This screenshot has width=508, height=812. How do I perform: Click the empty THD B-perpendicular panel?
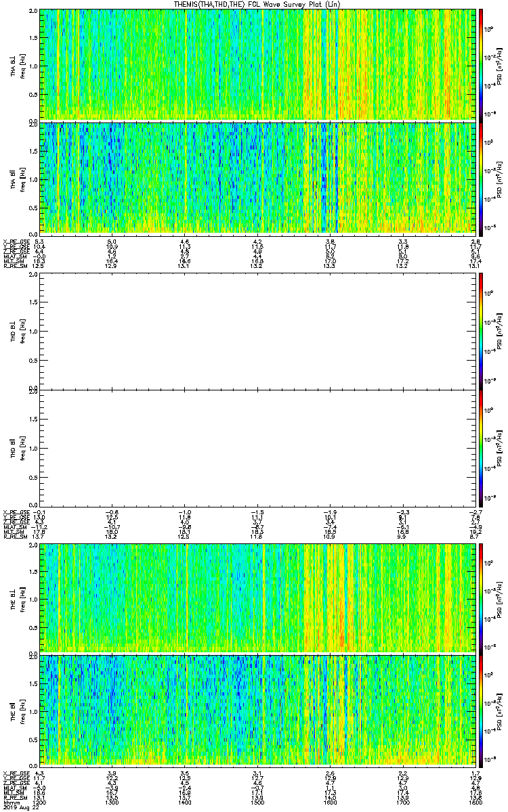[x=257, y=331]
